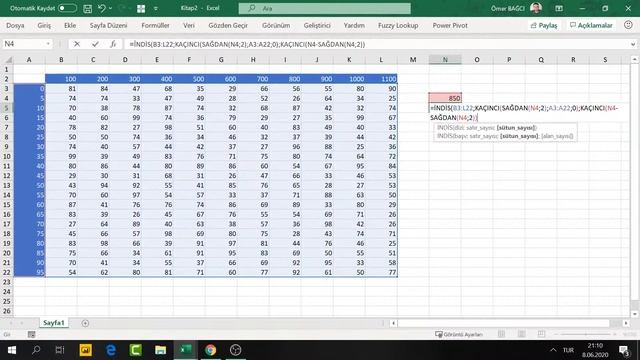
Task: Open the Gözden Geçir tab
Action: (228, 25)
